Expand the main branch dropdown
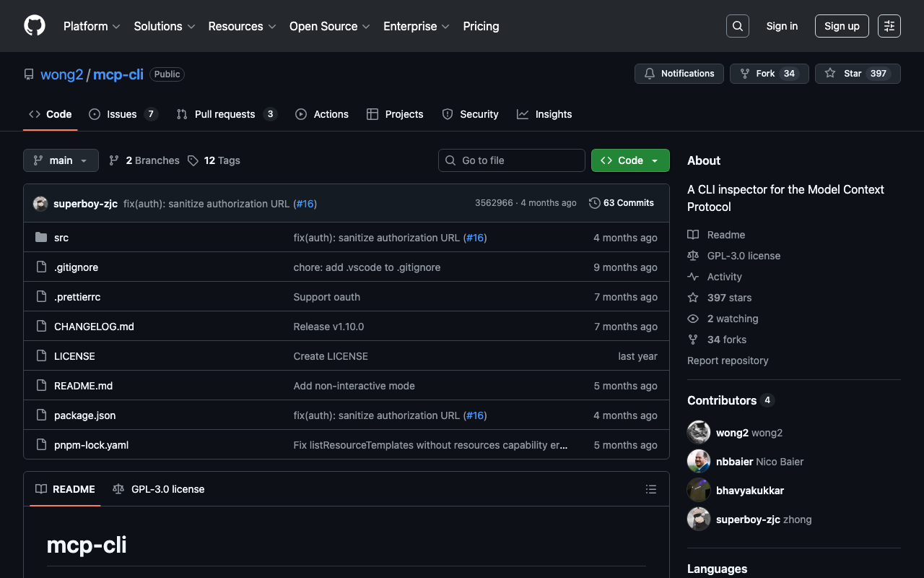Screen dimensions: 924x578 tap(61, 160)
